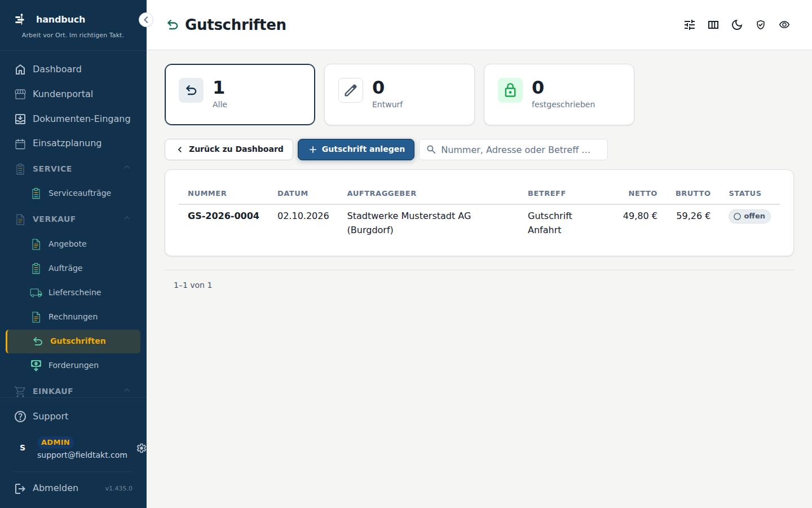Image resolution: width=812 pixels, height=508 pixels.
Task: Sort by the DATUM column header
Action: (293, 194)
